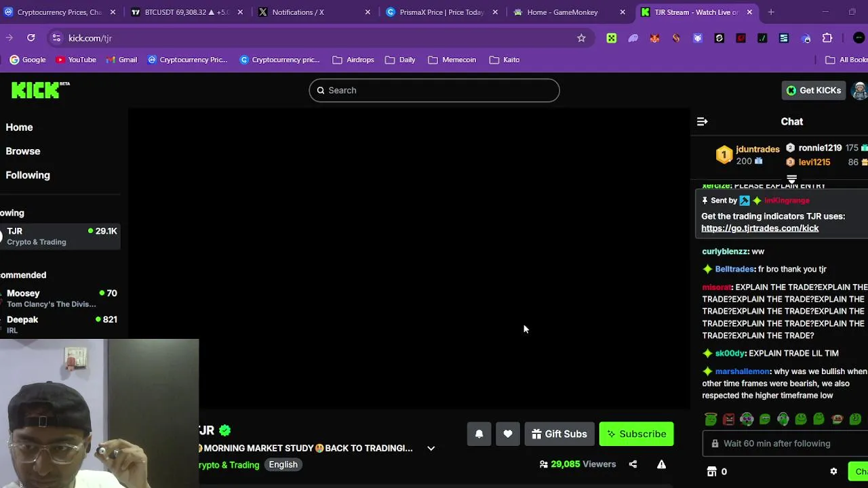Open Chrome profile avatar
This screenshot has height=488, width=868.
coord(859,38)
